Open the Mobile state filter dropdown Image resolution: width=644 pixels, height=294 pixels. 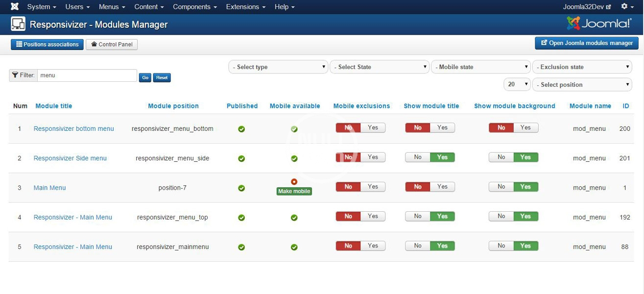[x=480, y=67]
